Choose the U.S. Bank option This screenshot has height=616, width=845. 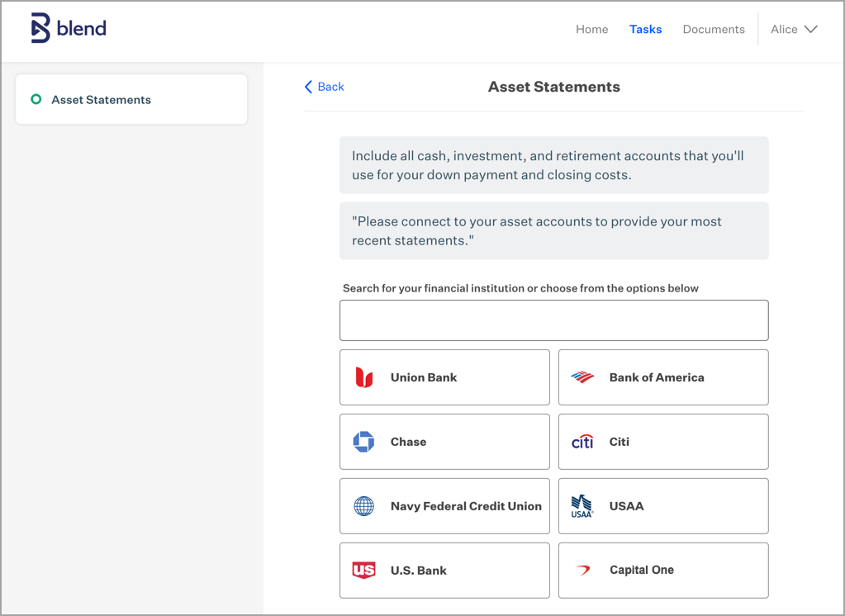click(444, 571)
